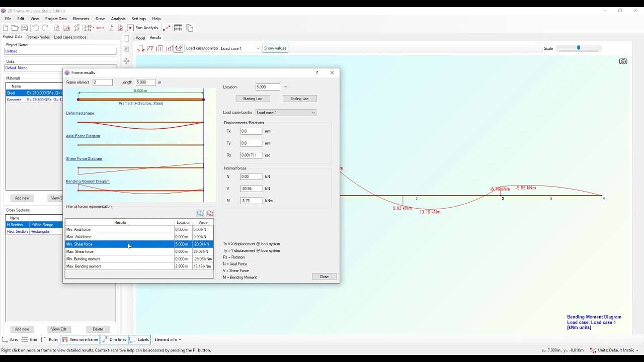Click the Project Name field

coord(60,51)
